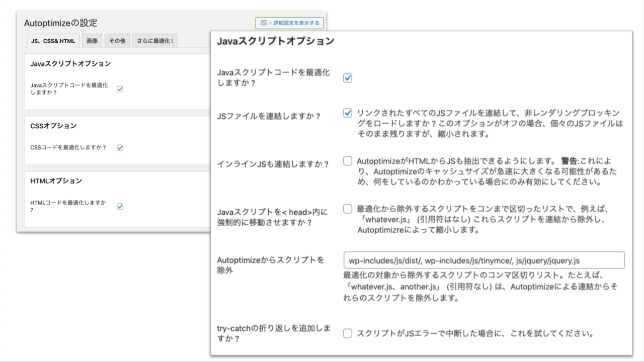Toggle CSSコードを最適化しますか checkbox
This screenshot has width=644, height=362.
tap(120, 148)
